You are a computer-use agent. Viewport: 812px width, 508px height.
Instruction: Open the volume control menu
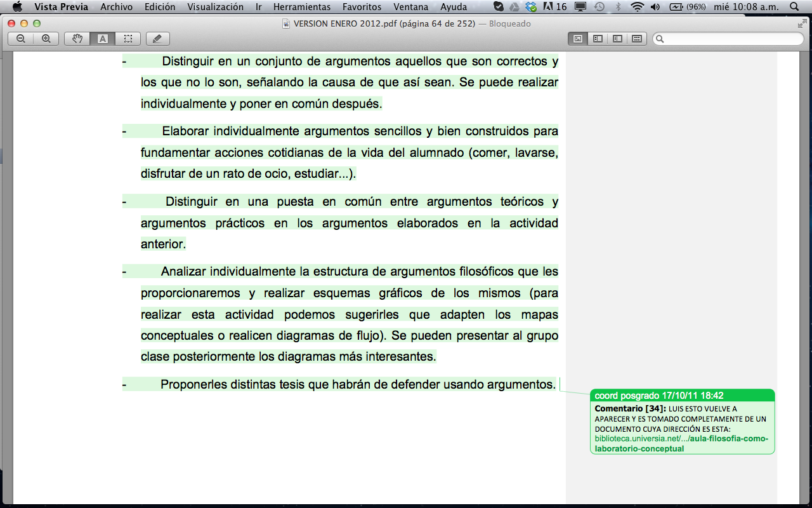pos(655,7)
